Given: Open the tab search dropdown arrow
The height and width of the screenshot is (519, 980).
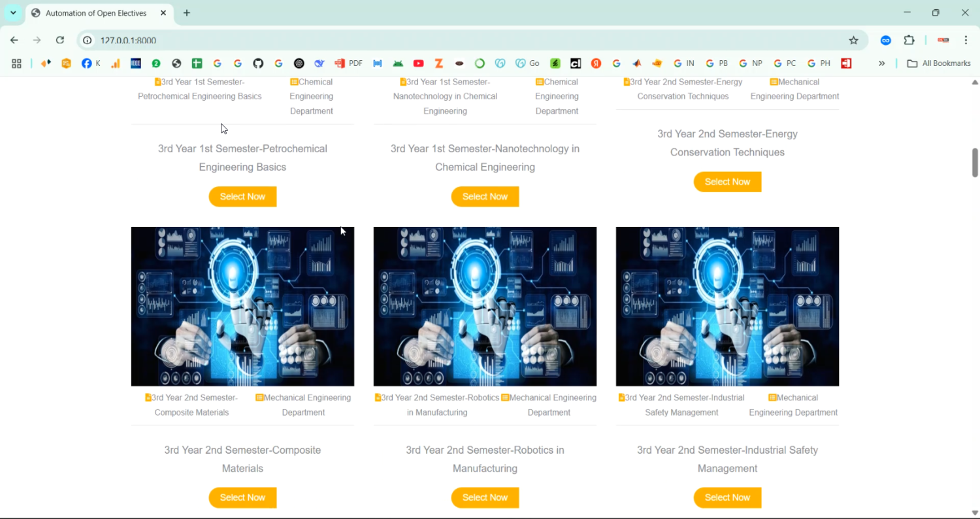Looking at the screenshot, I should [13, 13].
